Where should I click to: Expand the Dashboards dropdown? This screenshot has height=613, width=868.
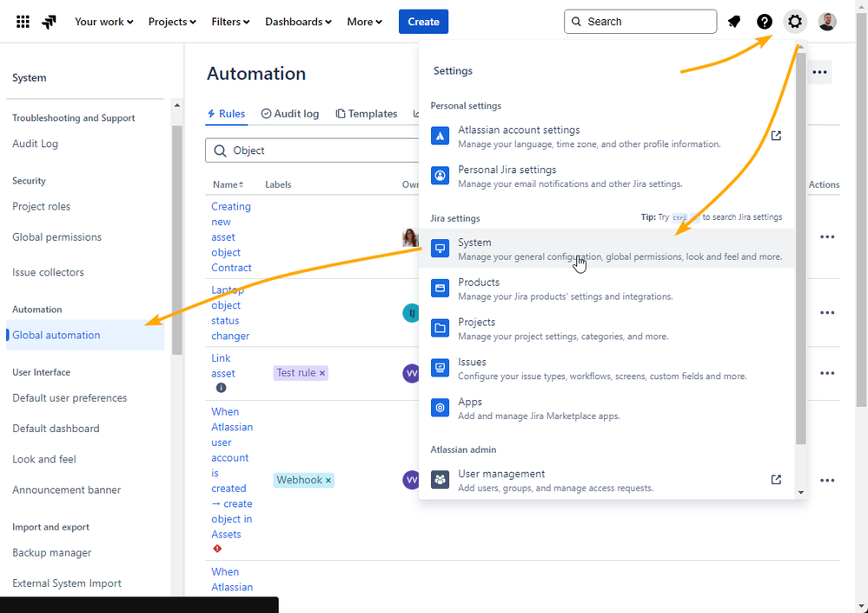298,22
